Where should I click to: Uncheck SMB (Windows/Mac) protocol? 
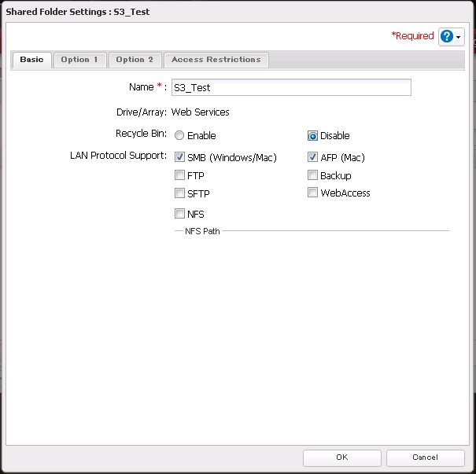click(x=179, y=157)
